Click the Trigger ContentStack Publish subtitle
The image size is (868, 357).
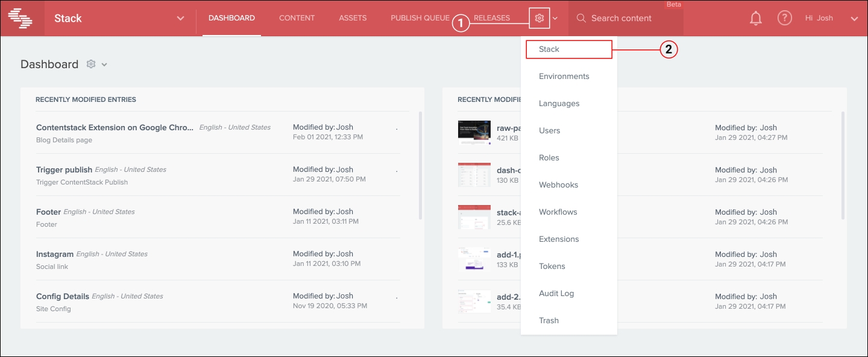(x=82, y=182)
